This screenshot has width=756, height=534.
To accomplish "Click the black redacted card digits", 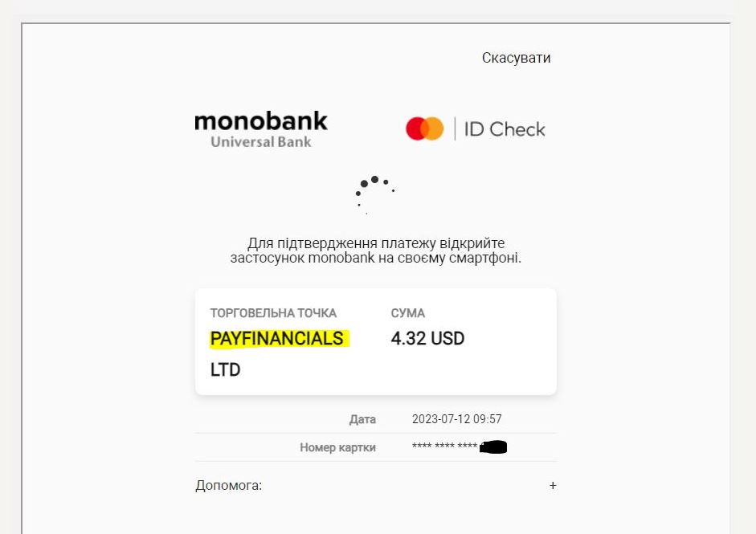I will pyautogui.click(x=494, y=447).
